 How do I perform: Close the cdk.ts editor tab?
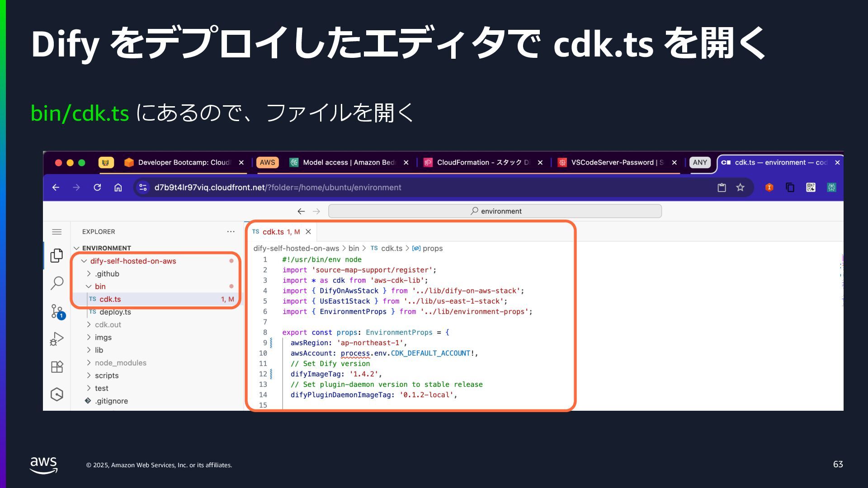[x=308, y=232]
